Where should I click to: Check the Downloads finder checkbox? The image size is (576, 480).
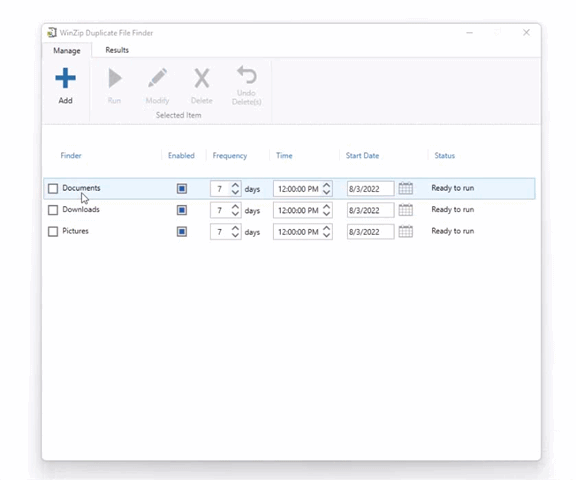tap(53, 210)
